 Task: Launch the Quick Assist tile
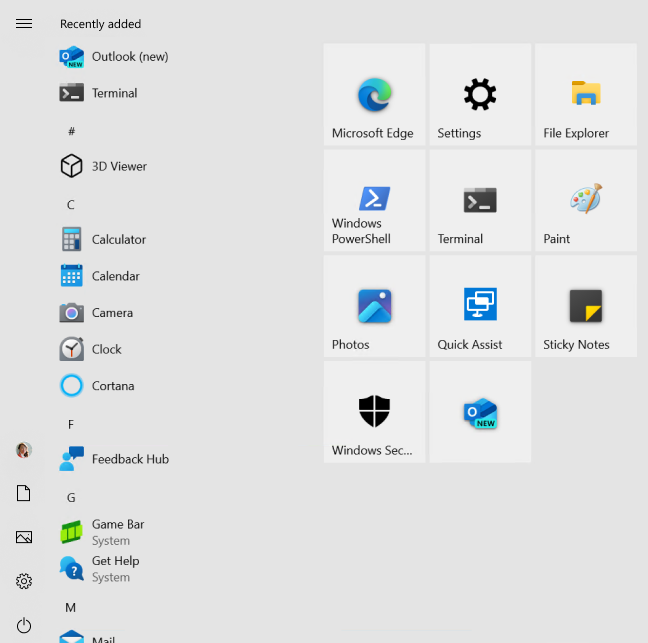(x=480, y=306)
